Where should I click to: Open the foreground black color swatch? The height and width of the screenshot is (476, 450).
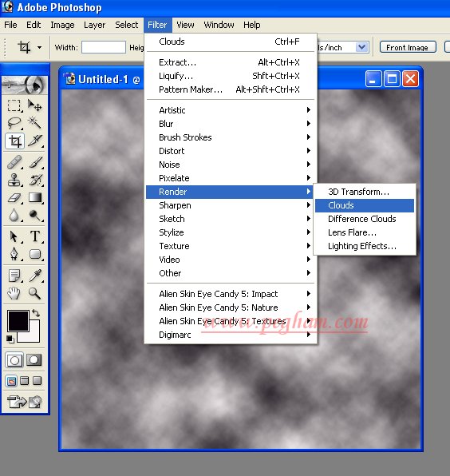tap(18, 320)
